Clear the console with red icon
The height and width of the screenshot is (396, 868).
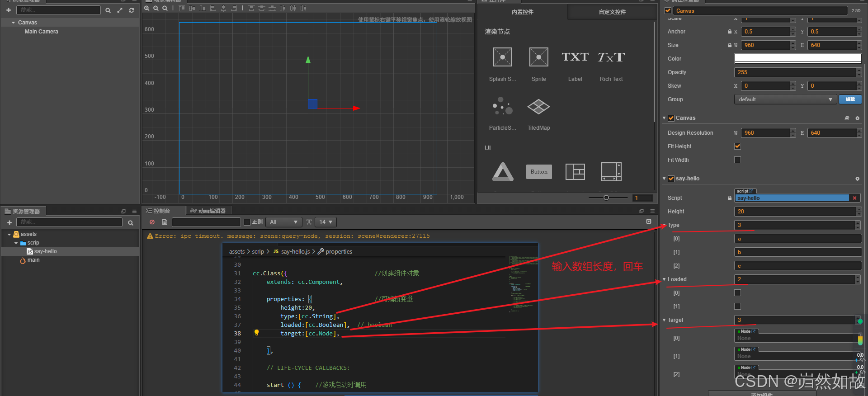coord(152,222)
